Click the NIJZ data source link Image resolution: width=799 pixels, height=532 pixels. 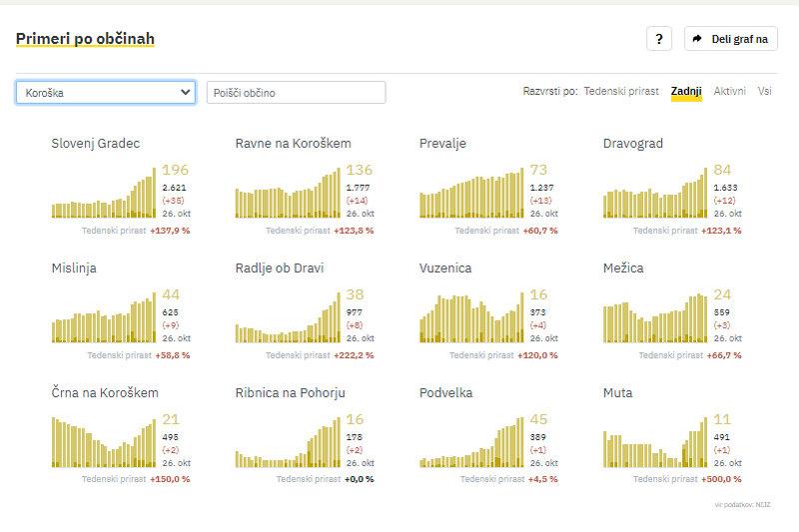[763, 505]
